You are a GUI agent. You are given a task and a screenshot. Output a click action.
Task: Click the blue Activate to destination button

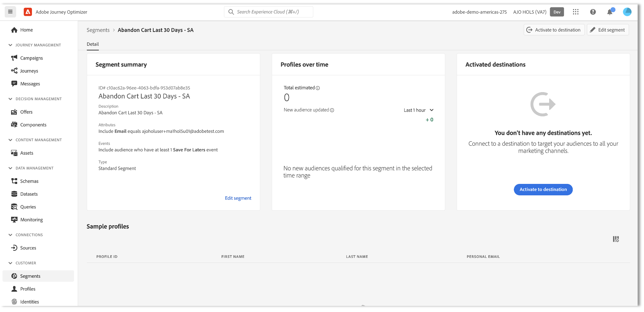543,190
